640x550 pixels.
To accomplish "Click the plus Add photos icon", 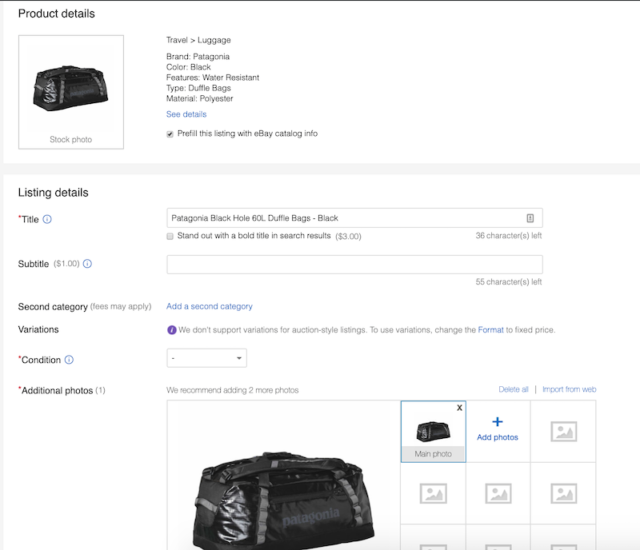I will coord(497,423).
